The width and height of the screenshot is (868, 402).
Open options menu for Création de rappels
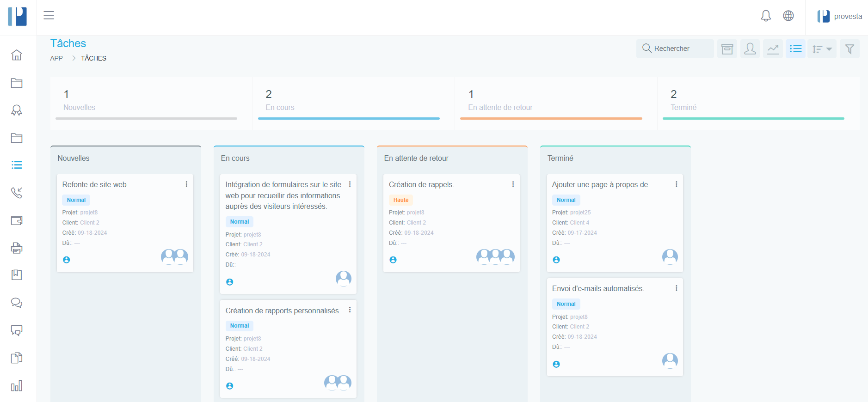(513, 184)
